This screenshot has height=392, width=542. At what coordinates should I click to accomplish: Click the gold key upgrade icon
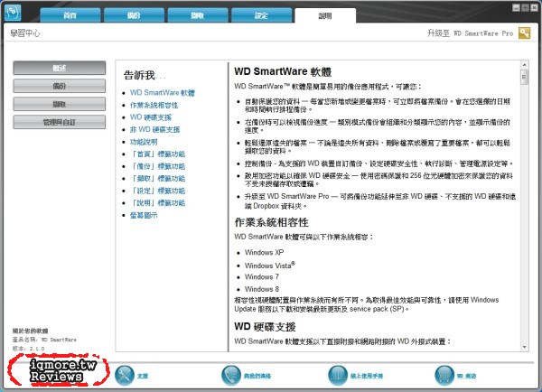[524, 33]
